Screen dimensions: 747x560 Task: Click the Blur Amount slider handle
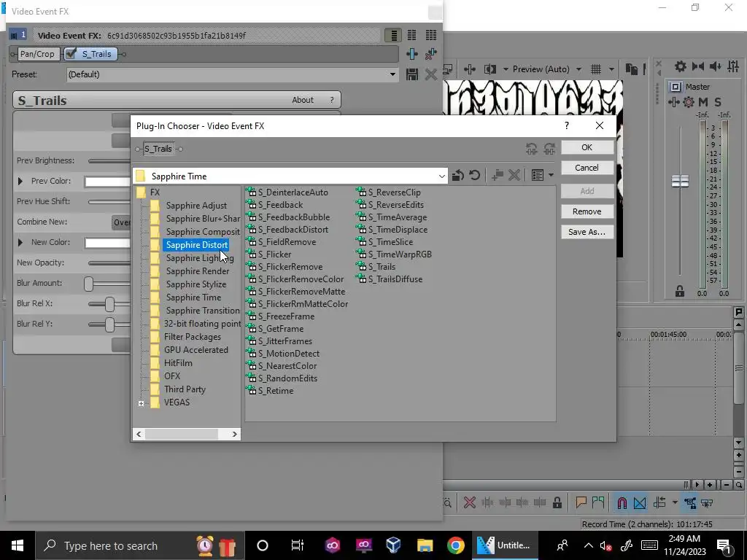pyautogui.click(x=88, y=284)
